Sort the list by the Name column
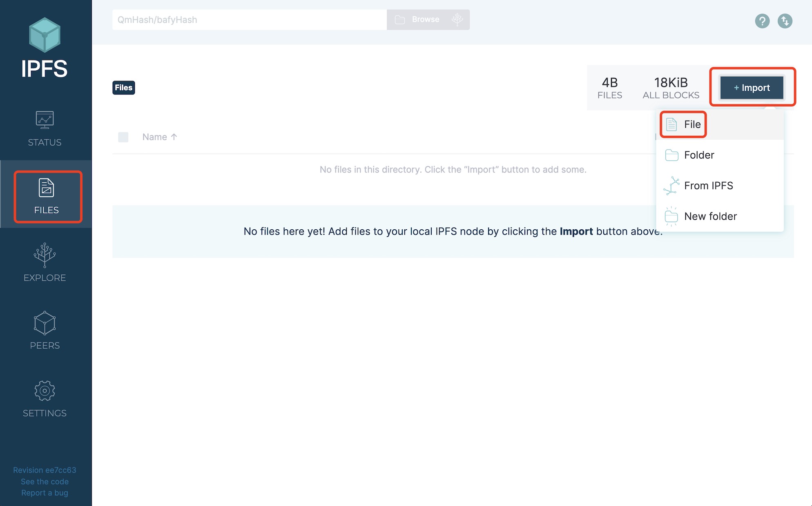 point(160,137)
